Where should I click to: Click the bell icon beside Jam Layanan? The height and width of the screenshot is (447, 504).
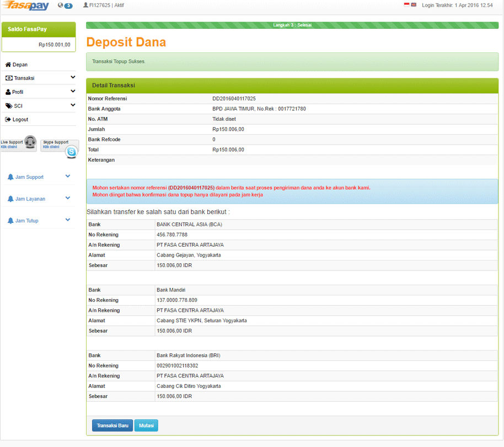coord(10,199)
